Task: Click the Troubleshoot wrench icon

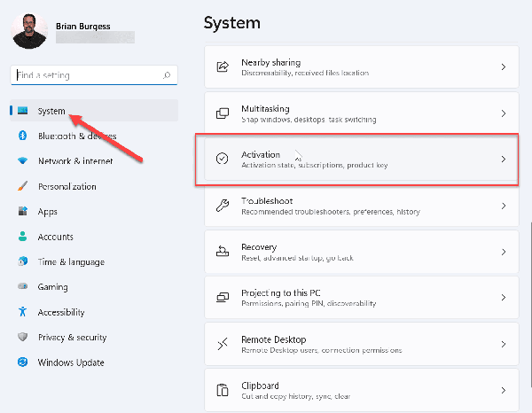Action: click(x=223, y=206)
